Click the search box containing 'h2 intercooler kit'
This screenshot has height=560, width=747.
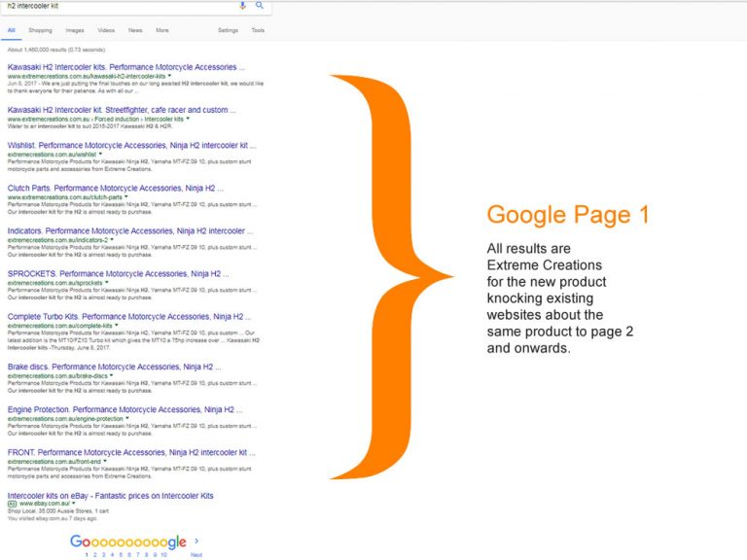[117, 5]
